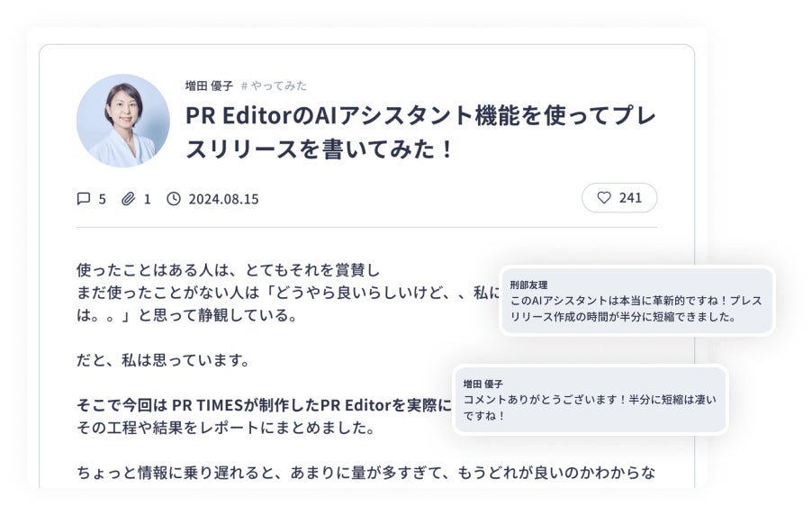Click commenter name 刑部友理
Screen dimensions: 812x515
pos(528,285)
